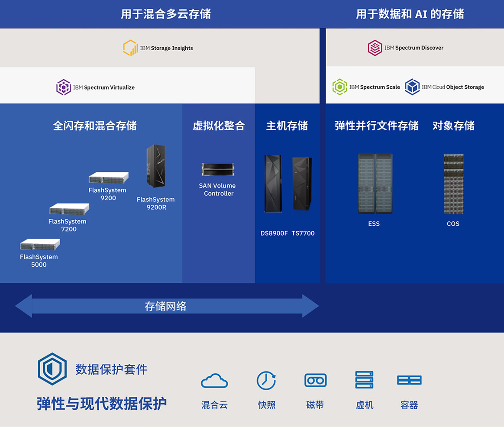Select the FlashSystem 5000 device image
Screen dimensions: 504x427
click(40, 244)
